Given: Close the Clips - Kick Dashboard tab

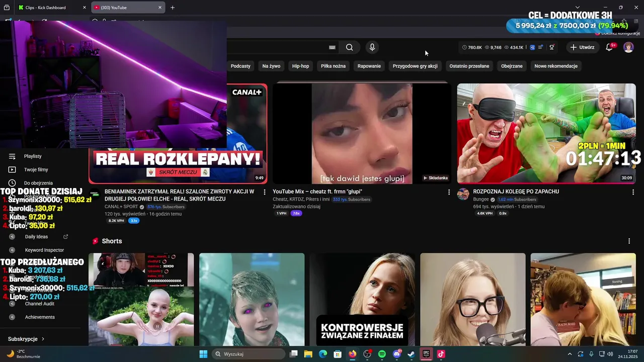Looking at the screenshot, I should [x=84, y=8].
